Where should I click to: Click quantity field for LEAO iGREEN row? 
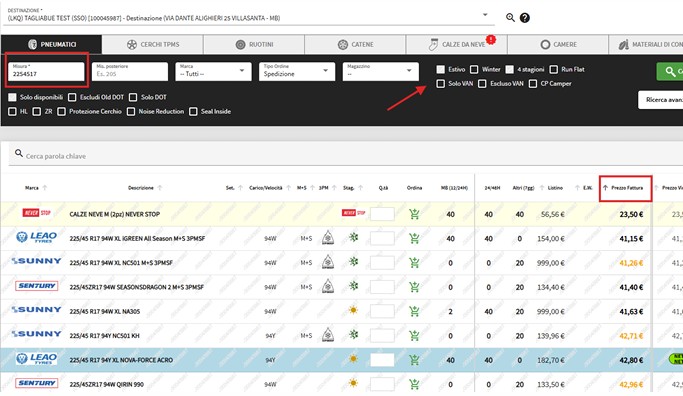tap(382, 238)
